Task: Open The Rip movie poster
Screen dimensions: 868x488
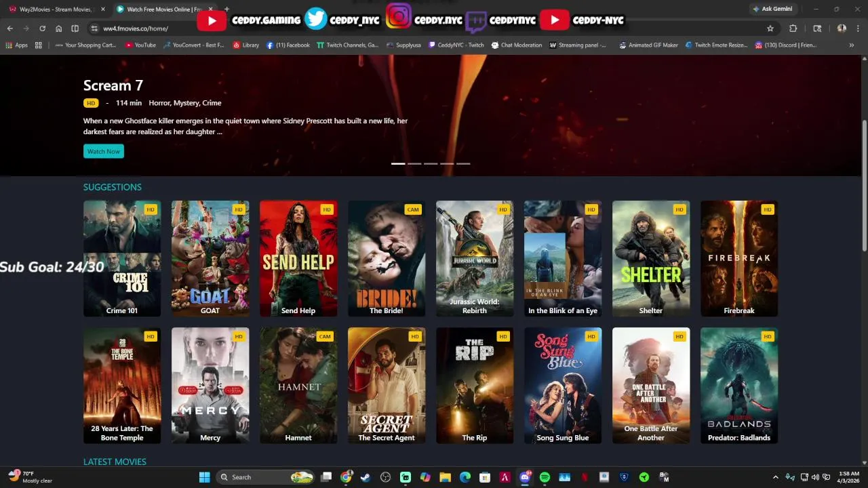Action: click(x=475, y=386)
